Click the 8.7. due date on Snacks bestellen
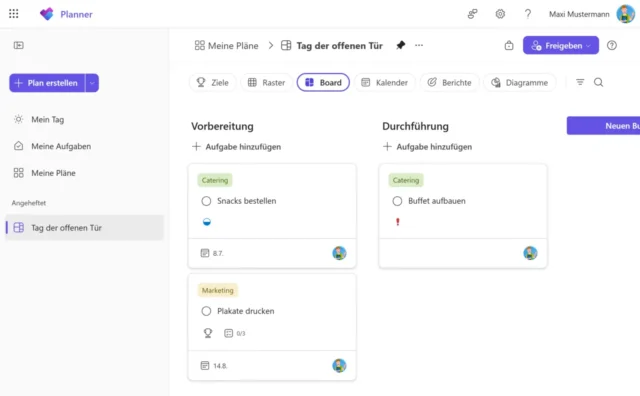640x396 pixels. point(212,253)
